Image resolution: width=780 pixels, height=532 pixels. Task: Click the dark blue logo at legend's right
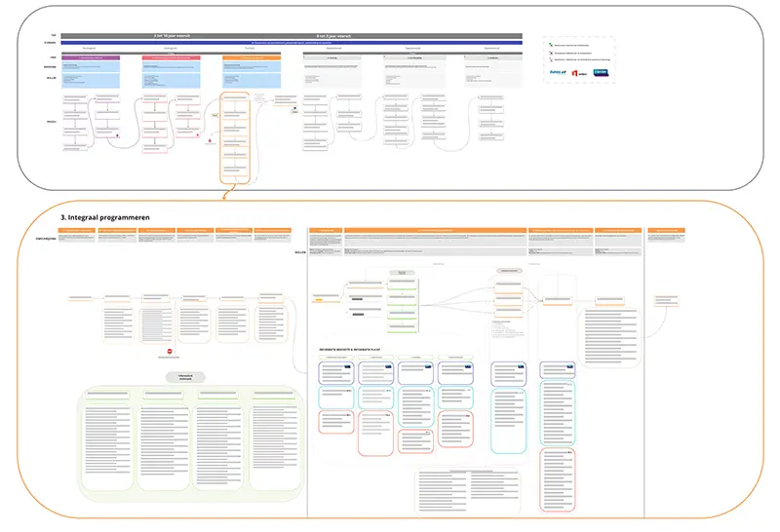(x=601, y=72)
